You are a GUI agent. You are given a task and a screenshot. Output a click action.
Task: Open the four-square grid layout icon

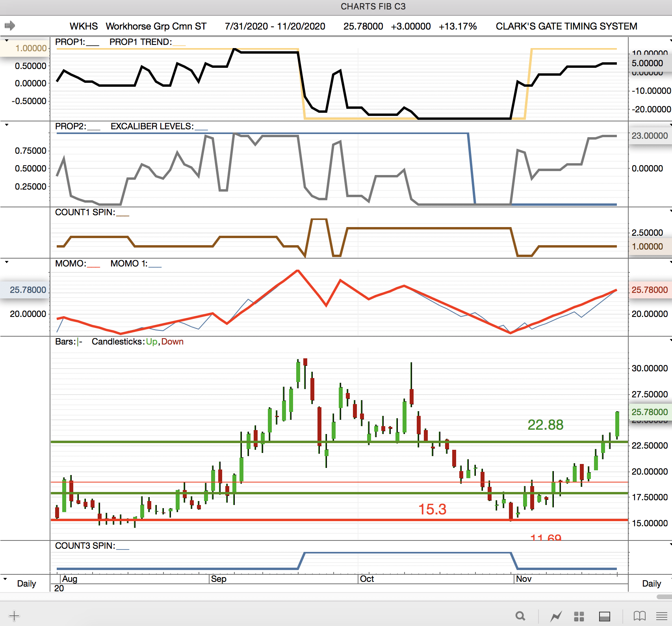click(x=579, y=616)
